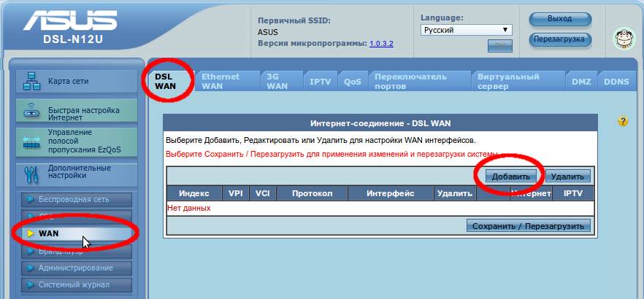Open Администрирование menu item

(x=77, y=268)
